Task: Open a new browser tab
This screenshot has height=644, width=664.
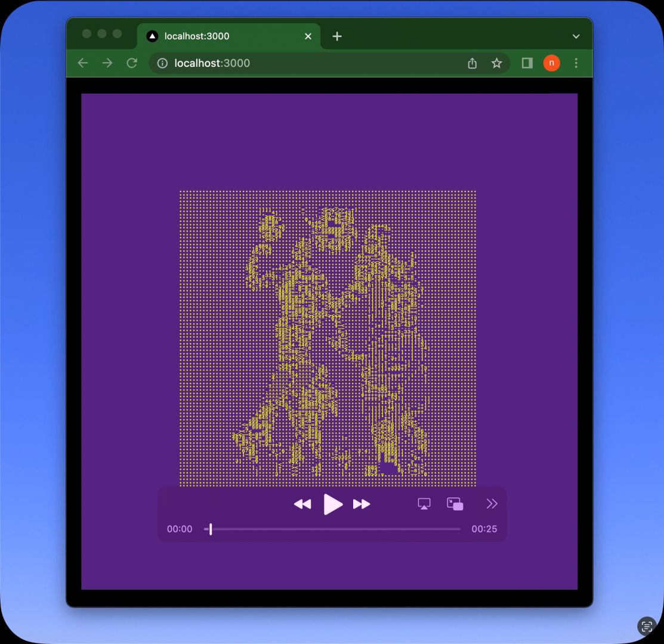Action: click(337, 36)
